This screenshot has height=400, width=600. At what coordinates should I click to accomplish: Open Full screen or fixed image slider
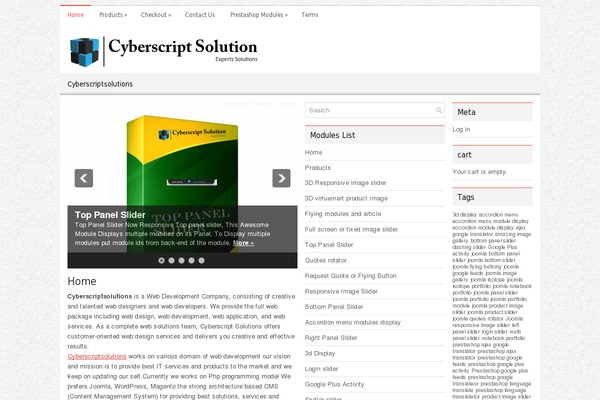tap(351, 229)
